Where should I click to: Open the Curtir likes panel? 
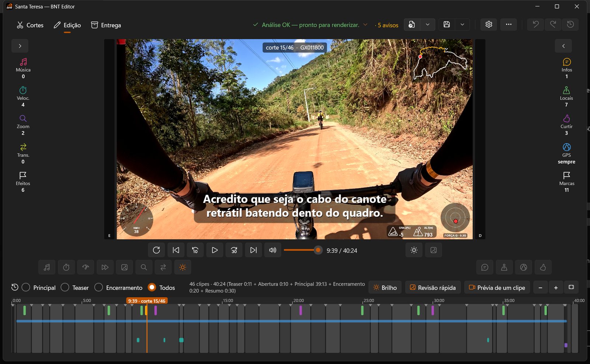coord(566,125)
